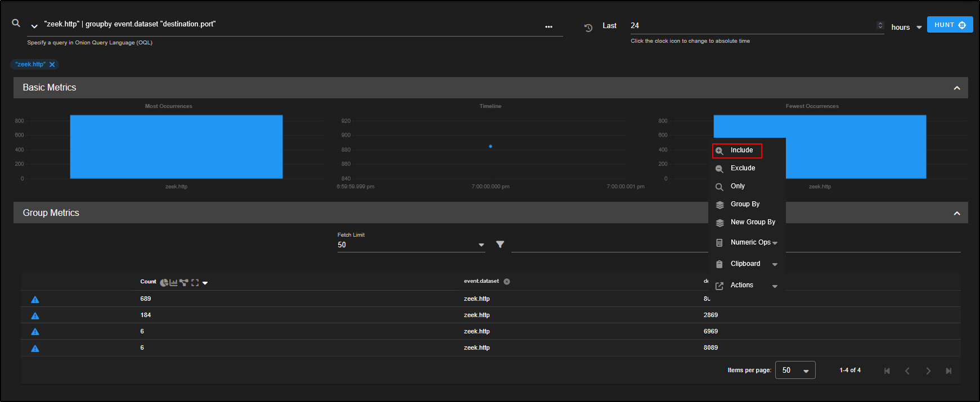
Task: Remove the event.dataset column with its x icon
Action: coord(507,282)
